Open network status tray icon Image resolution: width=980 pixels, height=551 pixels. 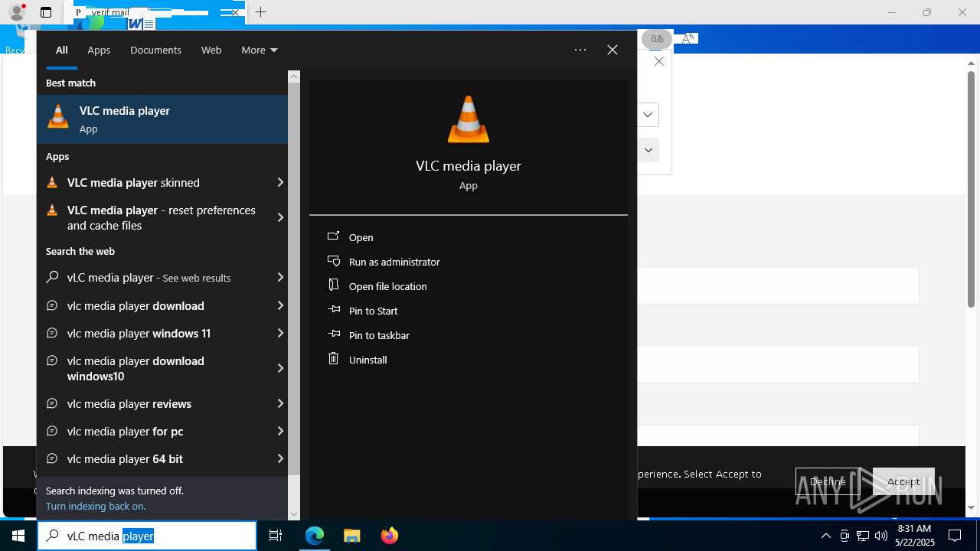click(863, 536)
